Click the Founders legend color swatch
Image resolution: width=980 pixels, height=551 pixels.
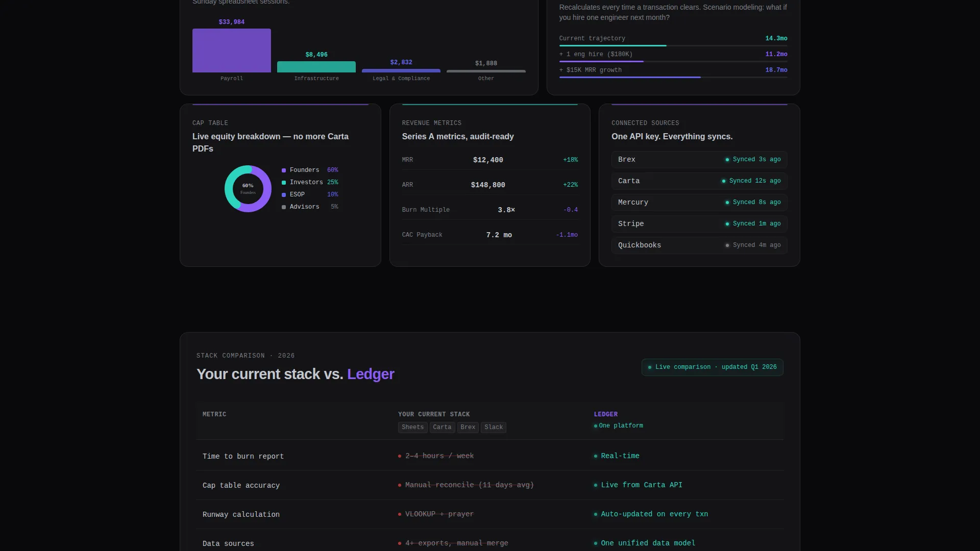click(284, 170)
